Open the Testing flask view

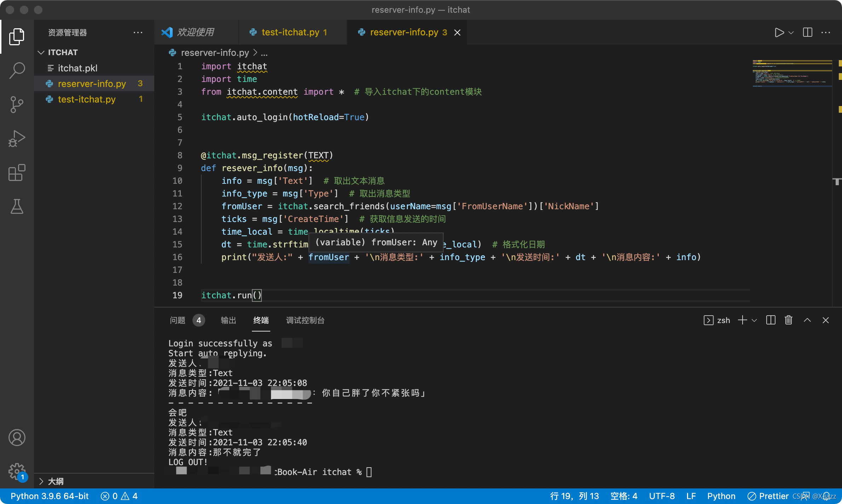(17, 206)
